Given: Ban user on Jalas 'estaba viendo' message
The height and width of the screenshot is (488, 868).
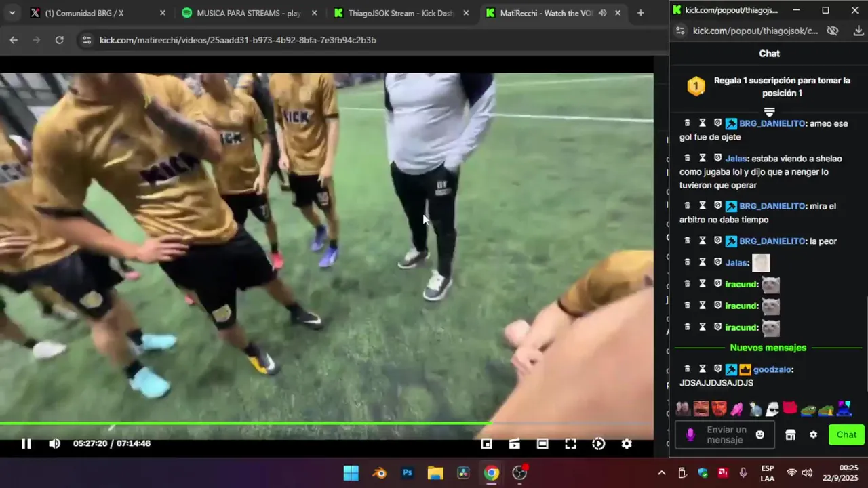Looking at the screenshot, I should click(x=717, y=159).
